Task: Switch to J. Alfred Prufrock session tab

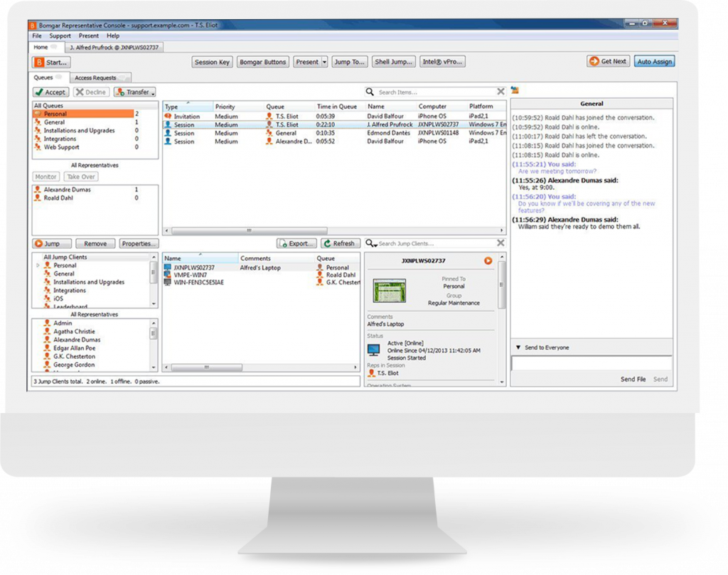Action: [x=114, y=48]
